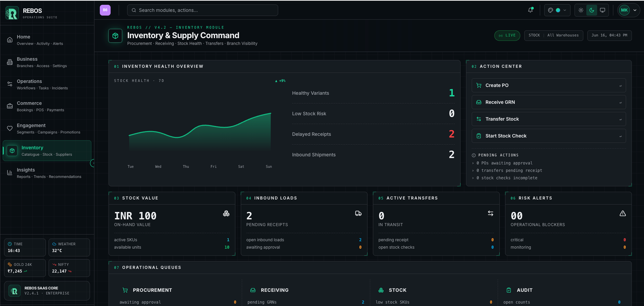The height and width of the screenshot is (306, 644).
Task: Click the REBOS logo in the sidebar header
Action: tap(12, 13)
